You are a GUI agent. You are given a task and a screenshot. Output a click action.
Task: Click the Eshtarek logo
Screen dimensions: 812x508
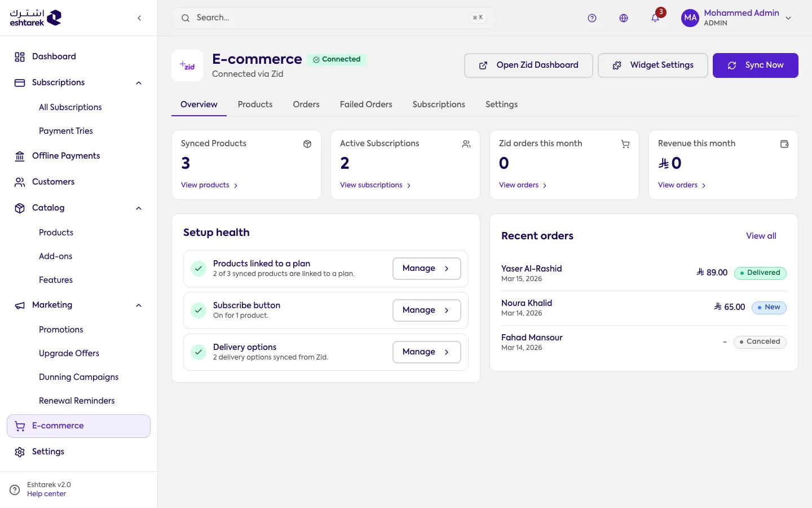tap(36, 17)
